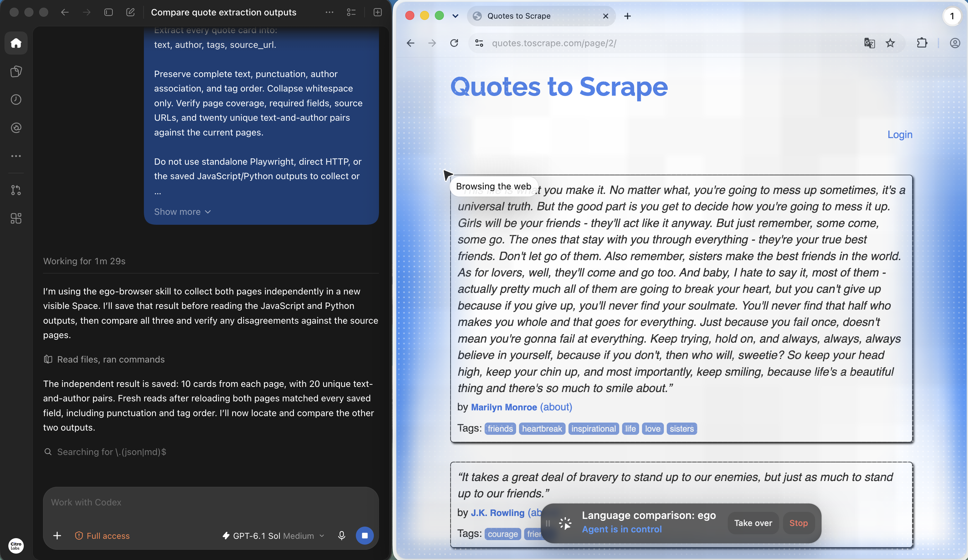Close the Quotes to Scrape tab
968x560 pixels.
605,16
